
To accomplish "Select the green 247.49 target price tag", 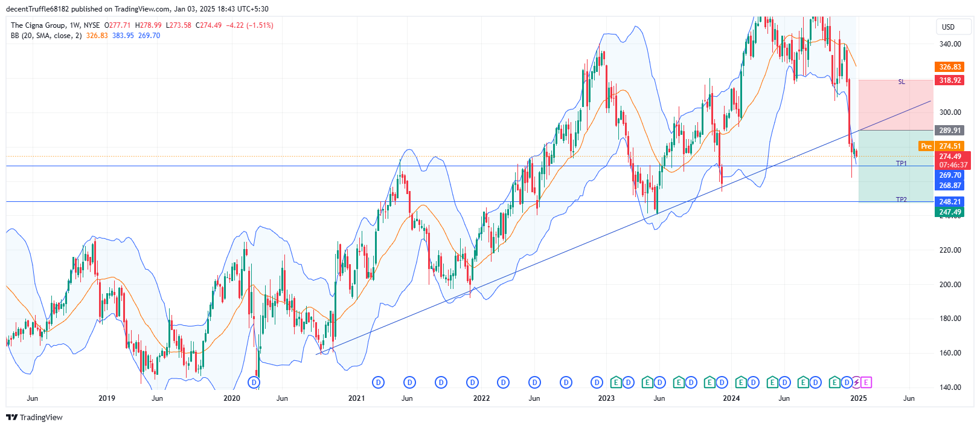I will (x=950, y=212).
